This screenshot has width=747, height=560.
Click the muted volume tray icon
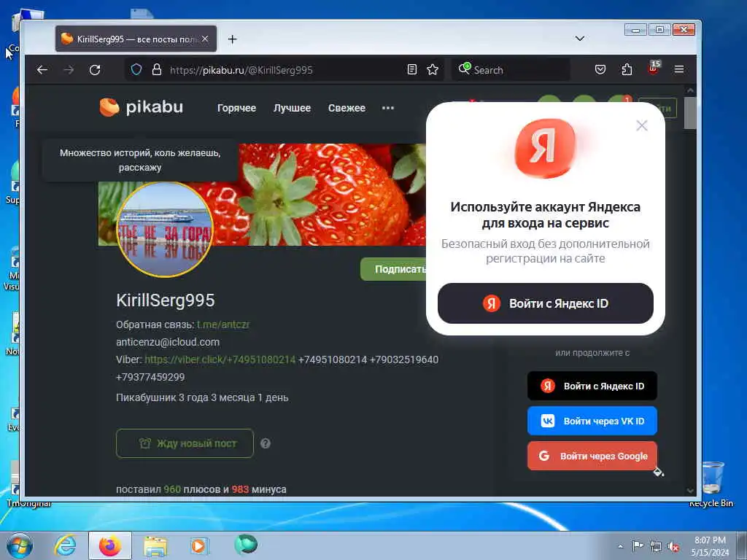click(673, 546)
